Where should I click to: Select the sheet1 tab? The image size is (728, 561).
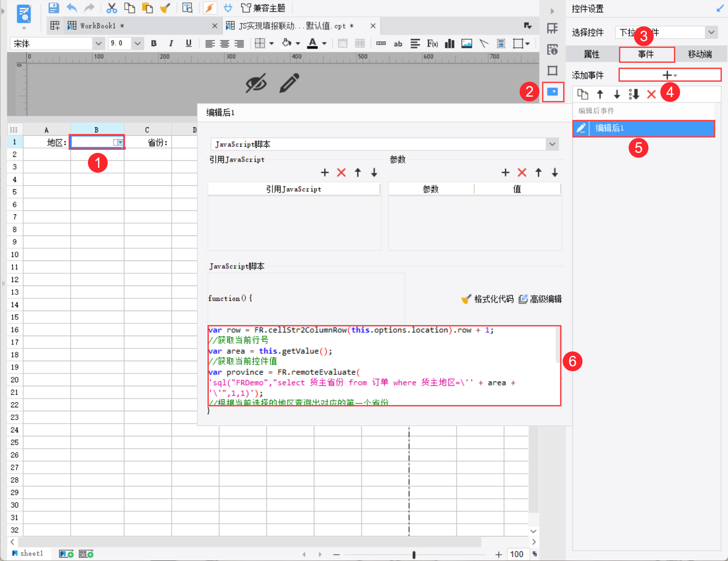pyautogui.click(x=28, y=554)
